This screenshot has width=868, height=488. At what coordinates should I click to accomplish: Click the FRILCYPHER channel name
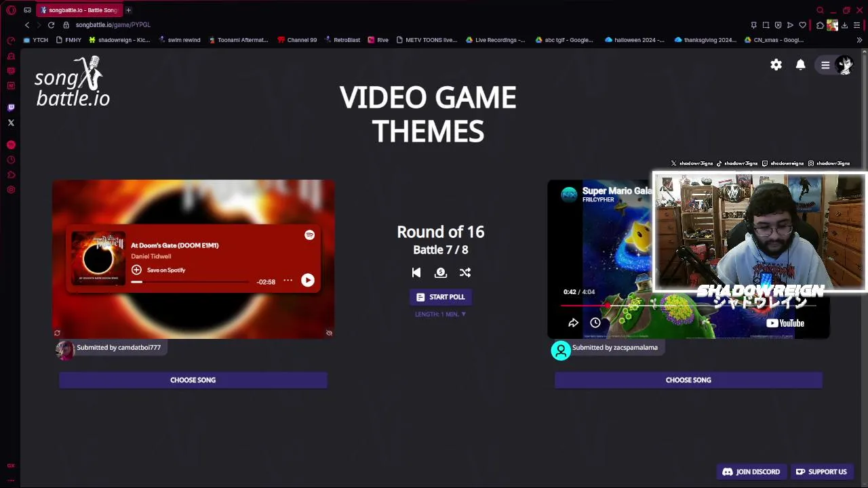tap(598, 200)
